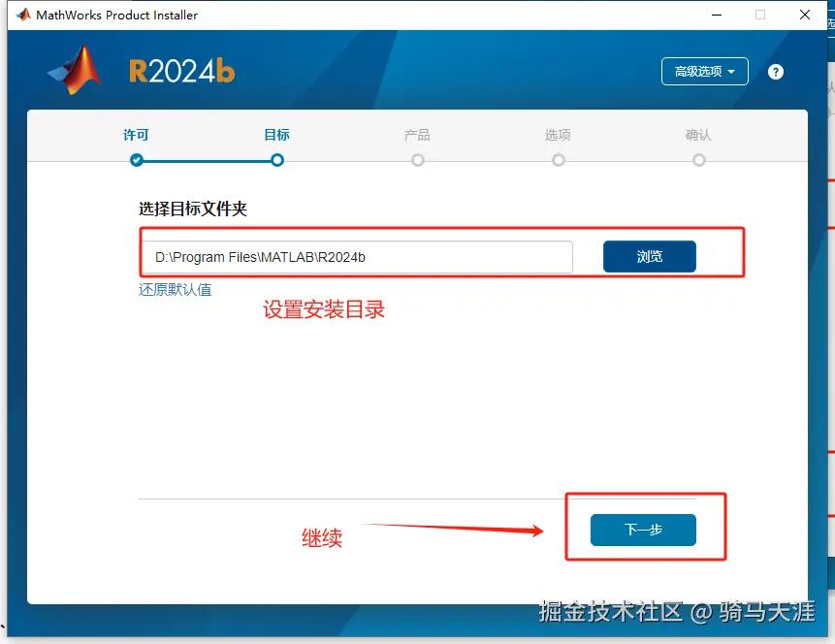The width and height of the screenshot is (835, 644).
Task: Select the 产品 step label
Action: pos(417,135)
